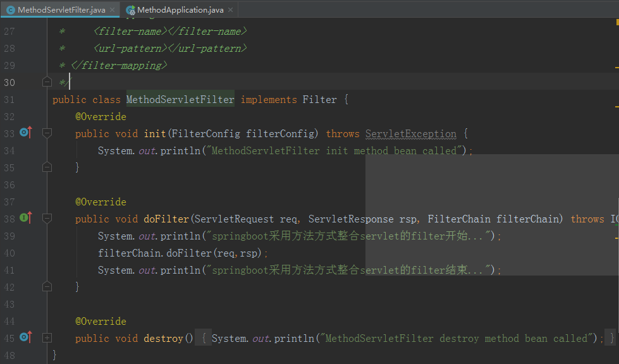Image resolution: width=619 pixels, height=364 pixels.
Task: Click the implementing method icon beside doFilter
Action: tap(24, 218)
